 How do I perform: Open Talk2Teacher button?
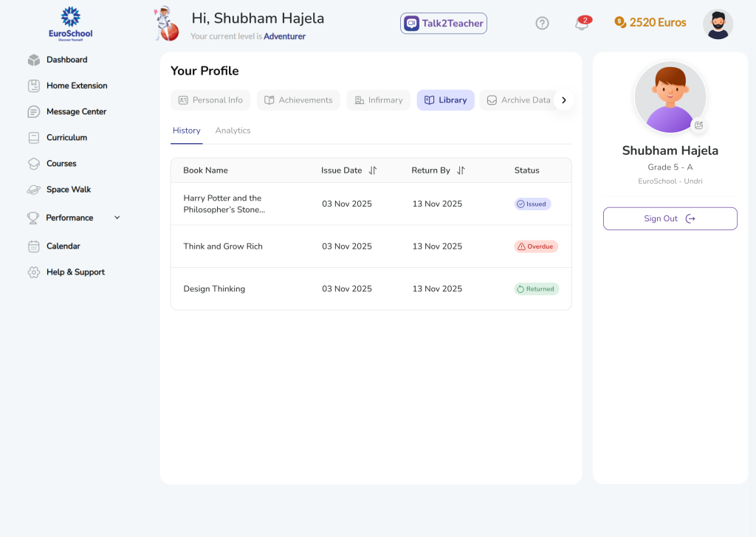(x=444, y=24)
